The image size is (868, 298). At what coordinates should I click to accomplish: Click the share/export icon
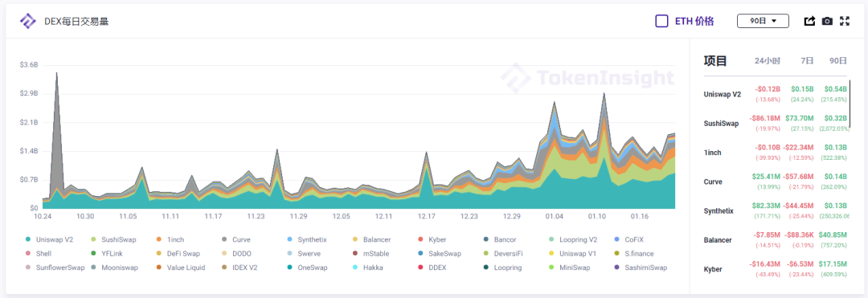(x=809, y=21)
